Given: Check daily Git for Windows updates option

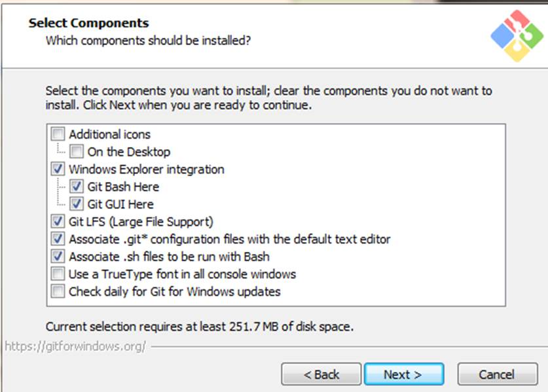Looking at the screenshot, I should [58, 291].
